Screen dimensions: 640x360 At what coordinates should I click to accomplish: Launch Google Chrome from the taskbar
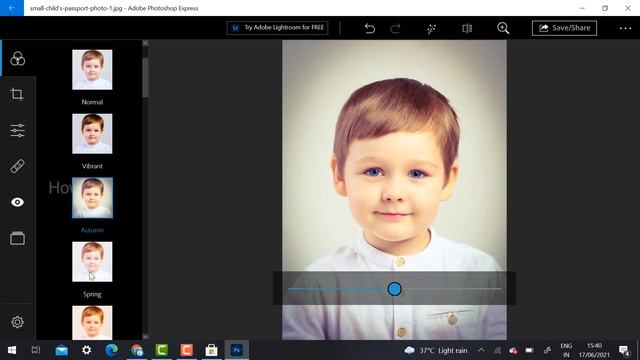click(x=137, y=350)
